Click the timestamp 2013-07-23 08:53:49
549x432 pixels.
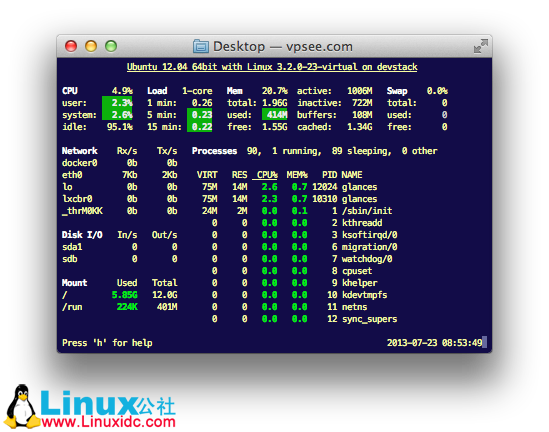click(435, 343)
